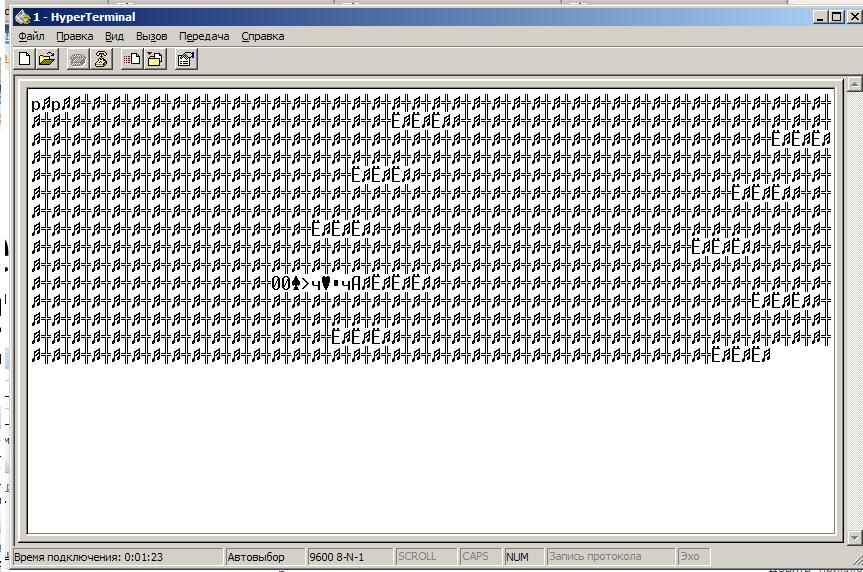Click the Receive file toolbar icon
The height and width of the screenshot is (572, 863).
tap(156, 59)
